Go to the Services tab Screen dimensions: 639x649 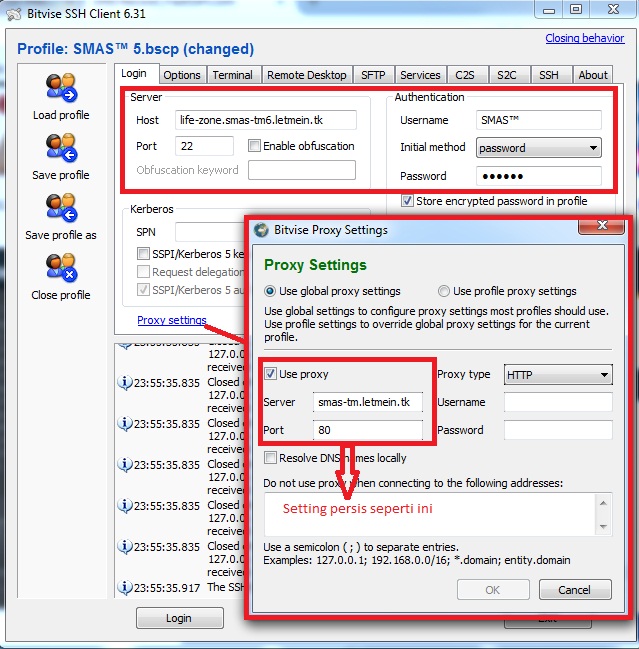[420, 75]
